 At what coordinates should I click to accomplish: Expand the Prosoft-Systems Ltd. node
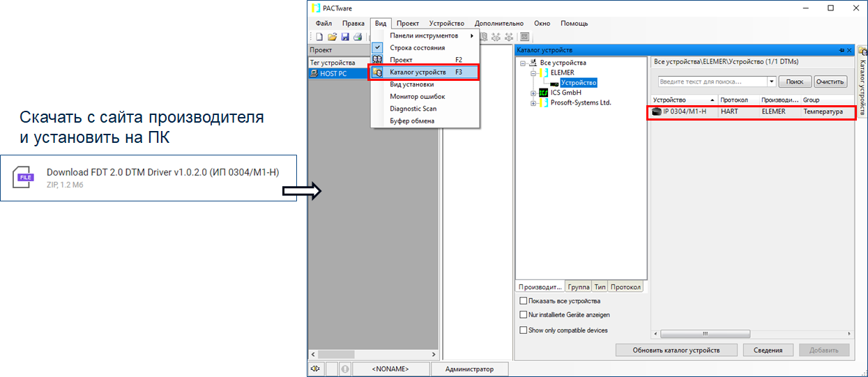pyautogui.click(x=533, y=103)
